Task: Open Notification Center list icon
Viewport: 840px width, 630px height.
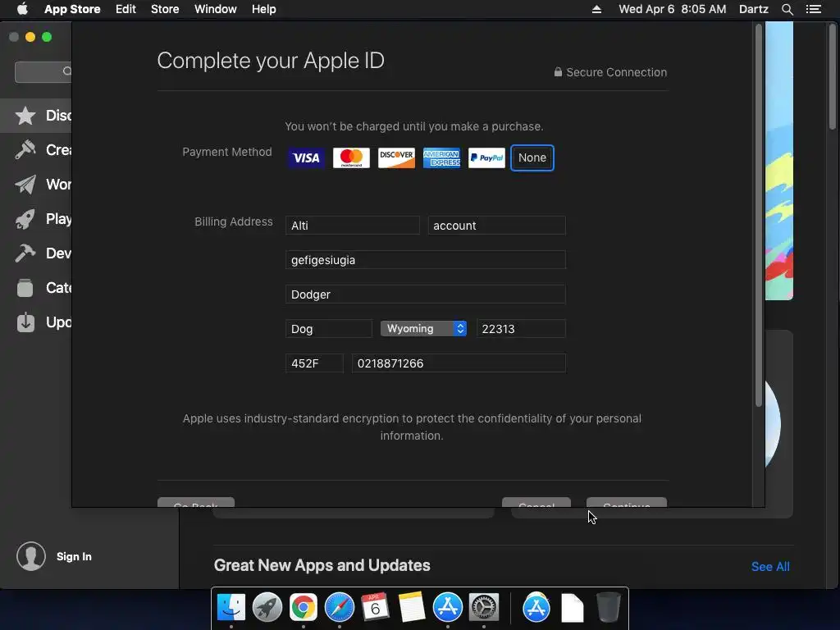Action: pos(814,9)
